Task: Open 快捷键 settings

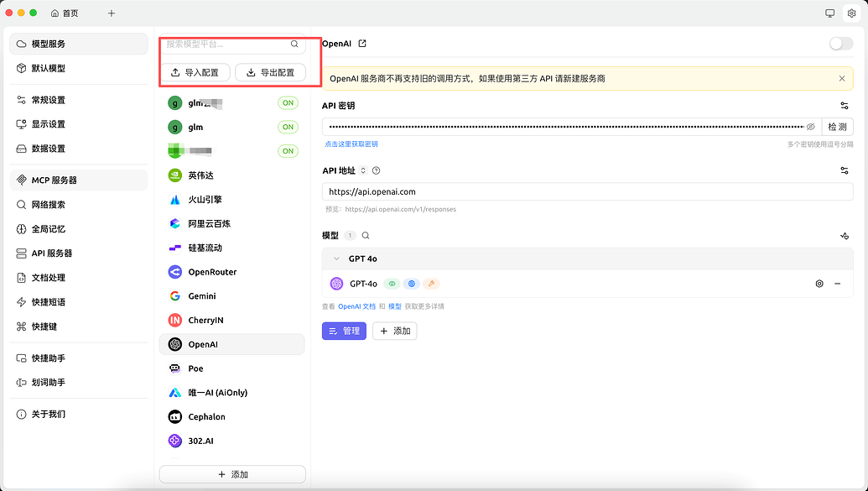Action: (x=79, y=326)
